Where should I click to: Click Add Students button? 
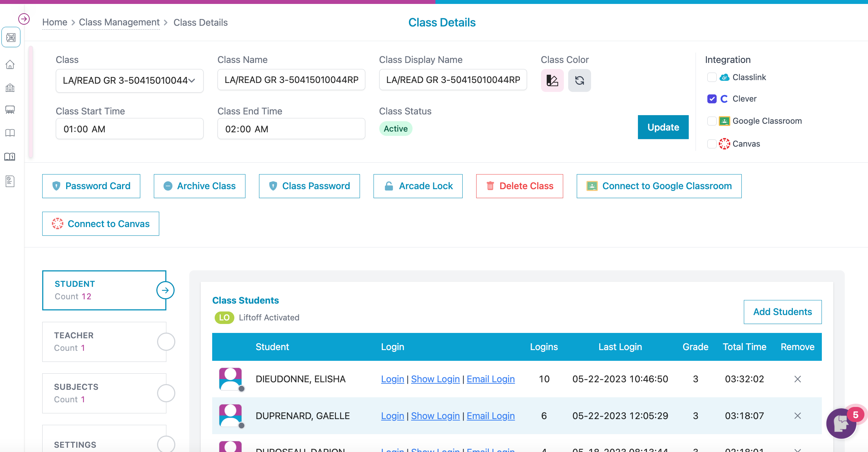tap(782, 312)
